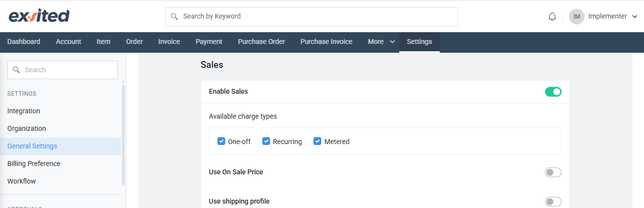The image size is (644, 208).
Task: Click the magnifier icon in sidebar search
Action: [x=17, y=70]
